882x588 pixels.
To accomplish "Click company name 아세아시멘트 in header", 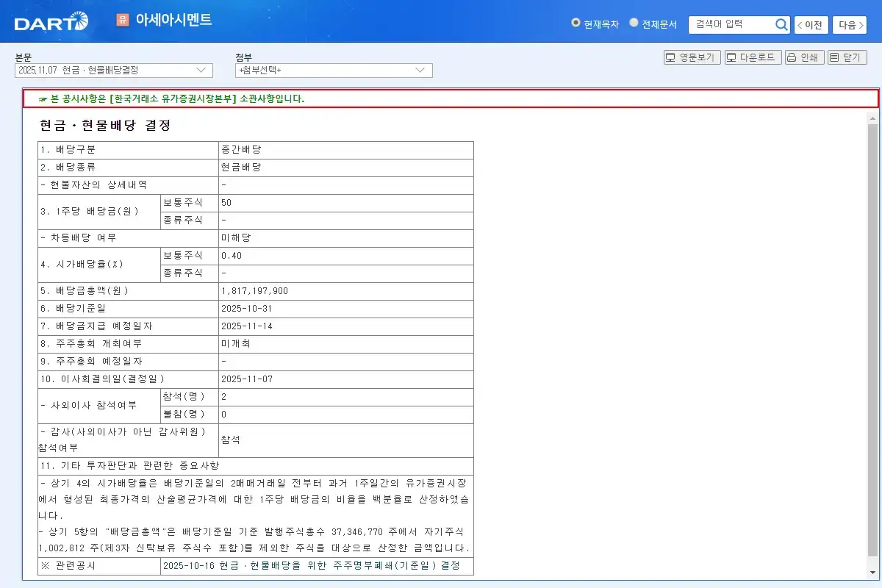I will tap(173, 20).
